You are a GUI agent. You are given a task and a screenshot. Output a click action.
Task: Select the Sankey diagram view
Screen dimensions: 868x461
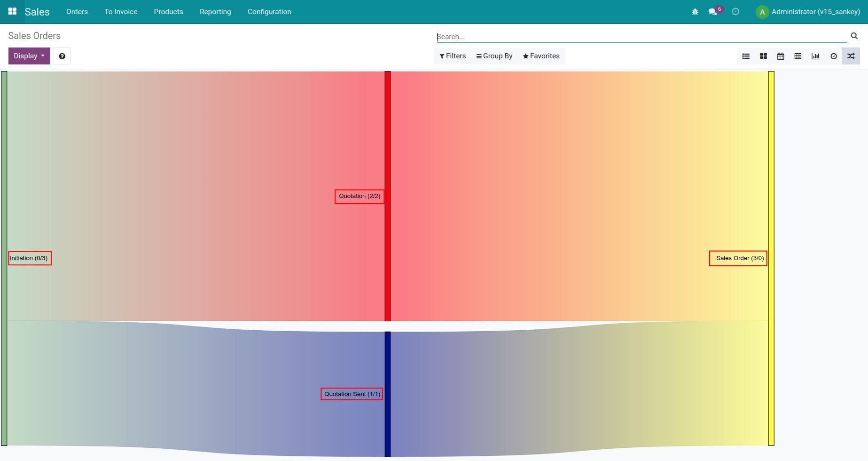(x=851, y=56)
